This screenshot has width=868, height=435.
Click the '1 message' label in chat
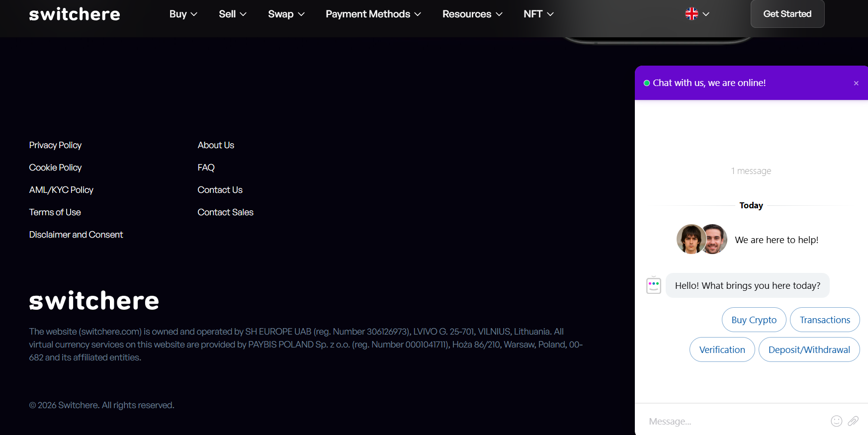point(751,171)
